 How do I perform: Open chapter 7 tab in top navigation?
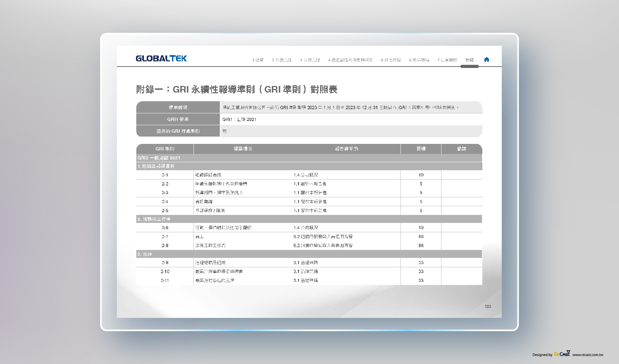(447, 60)
